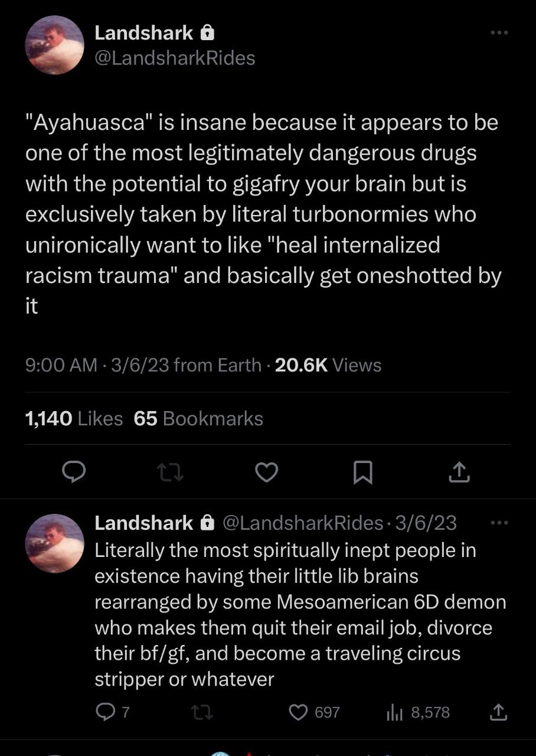Open the 9:00 AM 3/6/23 timestamp
Image resolution: width=536 pixels, height=756 pixels.
click(x=97, y=366)
